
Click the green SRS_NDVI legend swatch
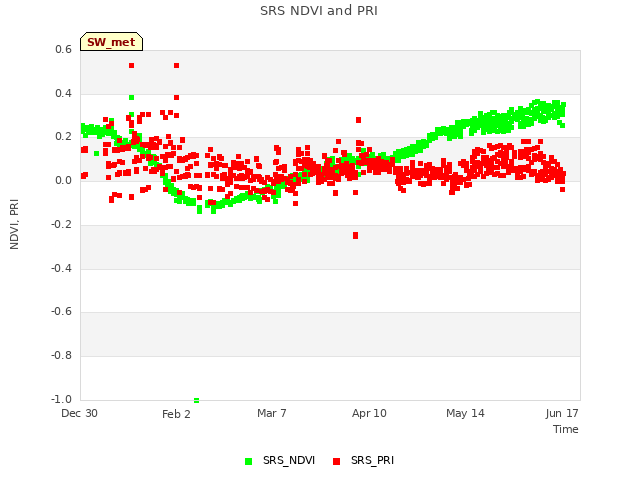point(248,461)
